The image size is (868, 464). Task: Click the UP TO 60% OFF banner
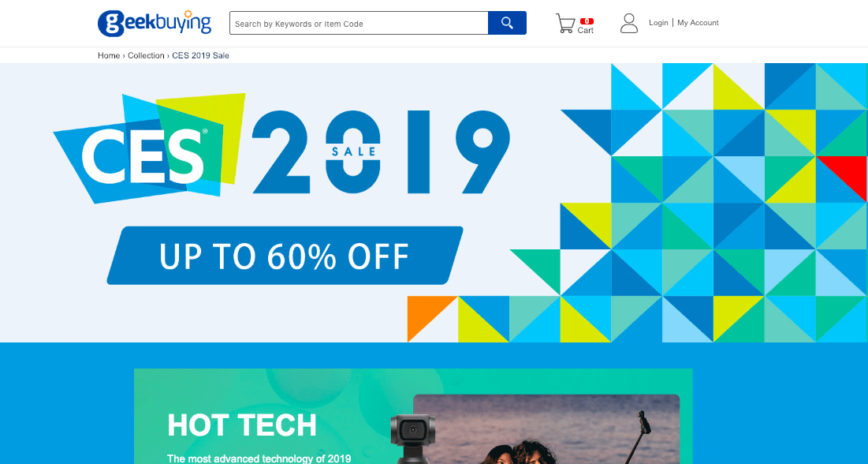click(285, 256)
